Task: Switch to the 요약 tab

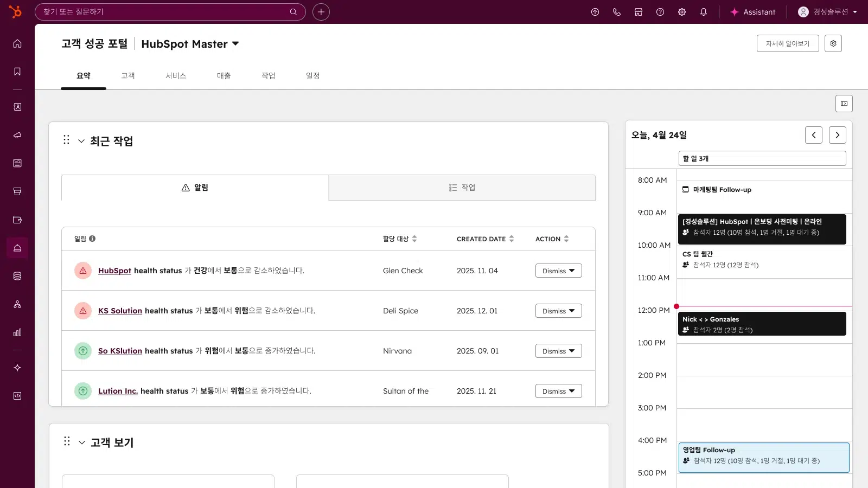Action: point(84,76)
